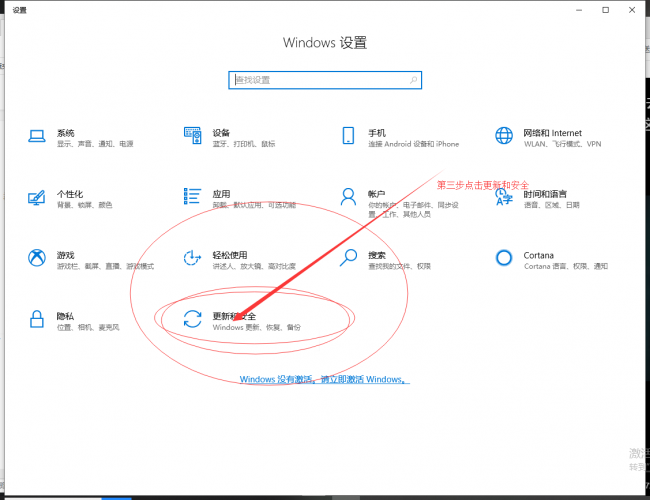The image size is (650, 500).
Task: Click the 设备 (Devices) keyboard icon
Action: 193,136
